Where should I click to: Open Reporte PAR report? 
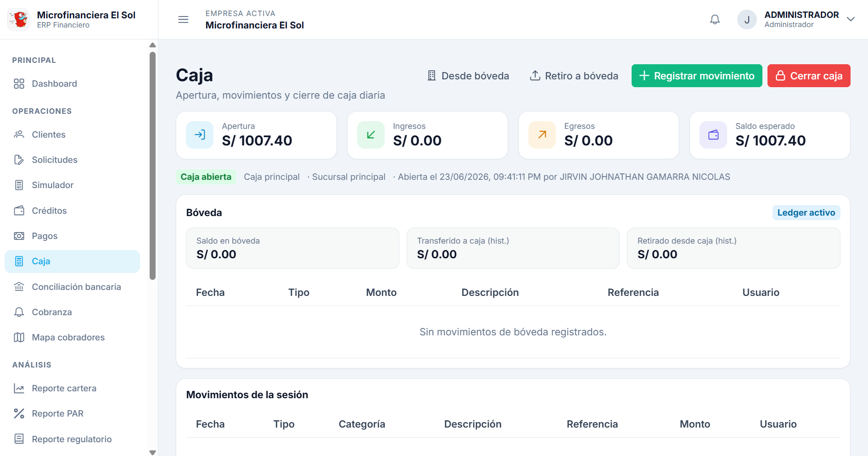[72, 413]
